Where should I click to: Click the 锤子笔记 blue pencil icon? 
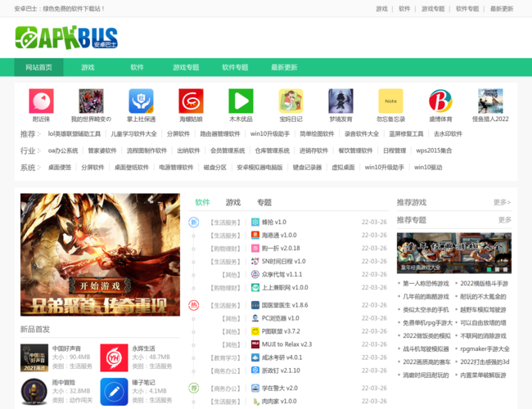pos(114,391)
